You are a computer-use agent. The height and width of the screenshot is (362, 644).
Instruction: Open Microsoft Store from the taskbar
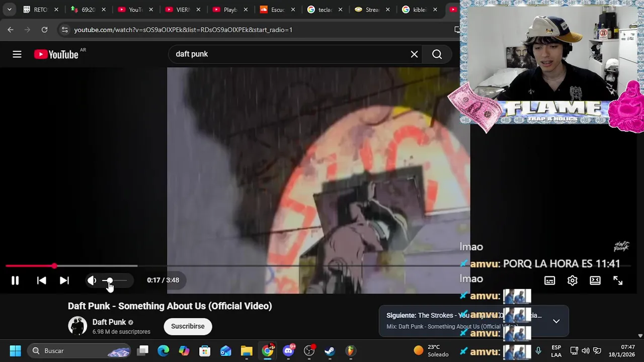click(205, 351)
